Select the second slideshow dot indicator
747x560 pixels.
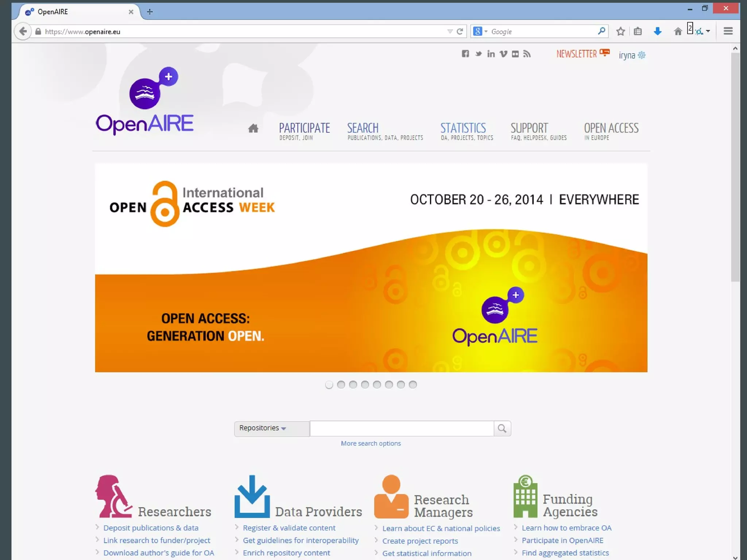click(x=341, y=385)
